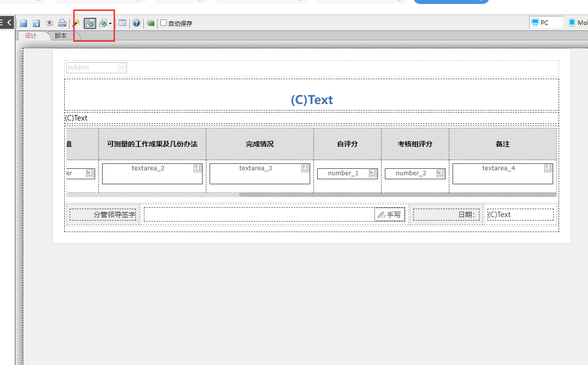Open help via question mark icon
The height and width of the screenshot is (365, 588).
(x=136, y=23)
